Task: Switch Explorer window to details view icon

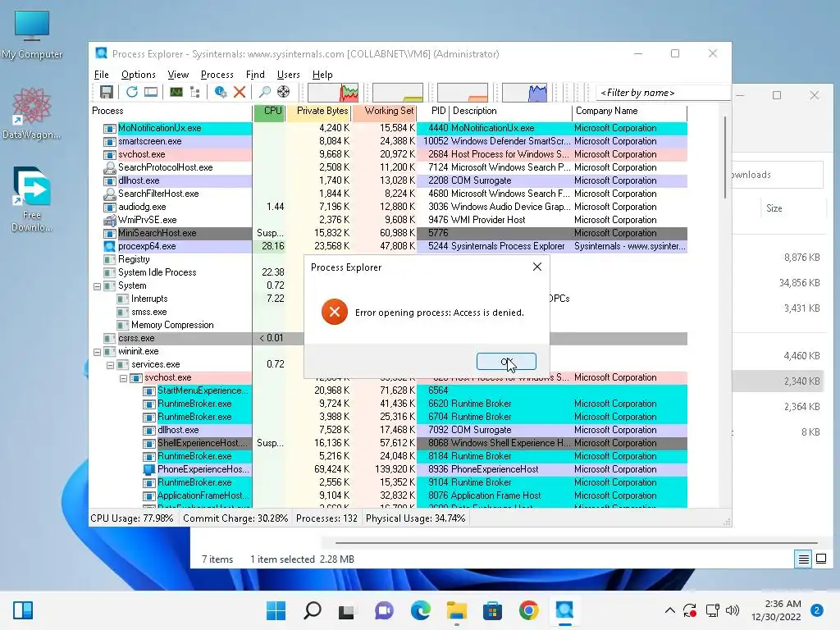Action: pos(804,559)
